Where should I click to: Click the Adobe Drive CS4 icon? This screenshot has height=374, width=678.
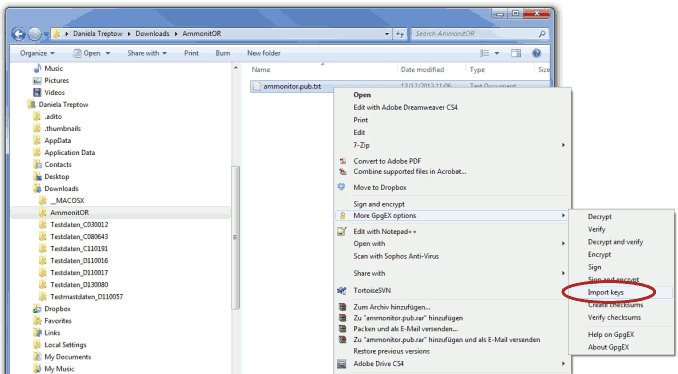pos(342,364)
